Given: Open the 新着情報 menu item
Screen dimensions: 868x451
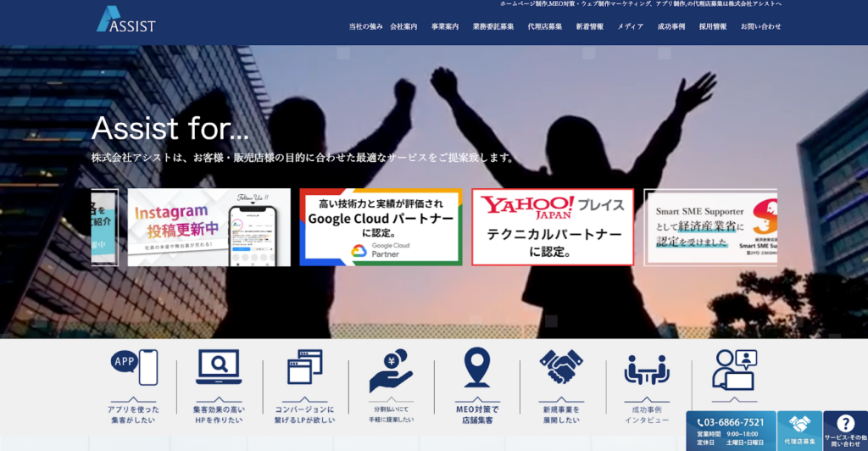Looking at the screenshot, I should 590,26.
